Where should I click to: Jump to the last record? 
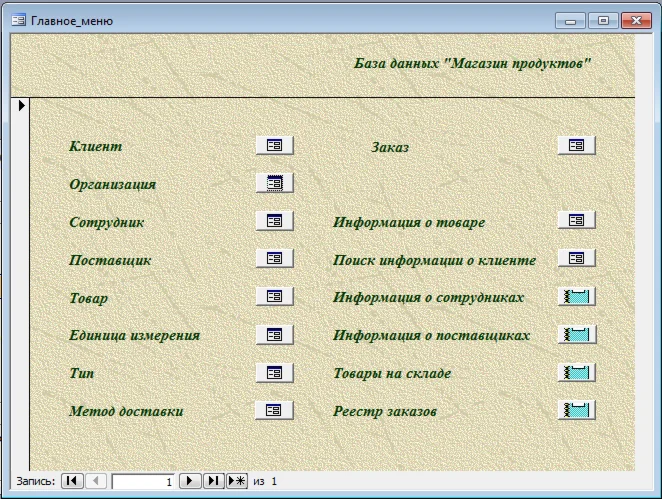click(x=213, y=481)
